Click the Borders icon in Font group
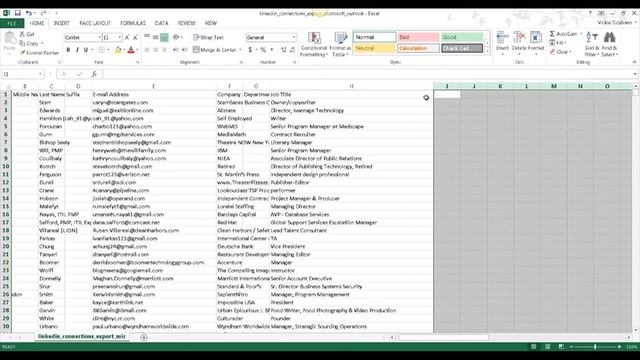Image resolution: width=640 pixels, height=360 pixels. [101, 50]
